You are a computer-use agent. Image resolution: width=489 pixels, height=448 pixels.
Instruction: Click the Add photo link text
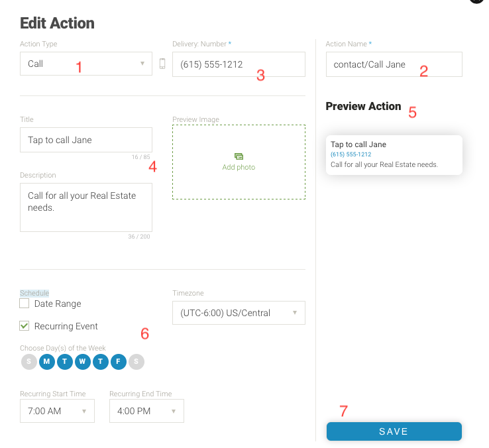pos(239,167)
